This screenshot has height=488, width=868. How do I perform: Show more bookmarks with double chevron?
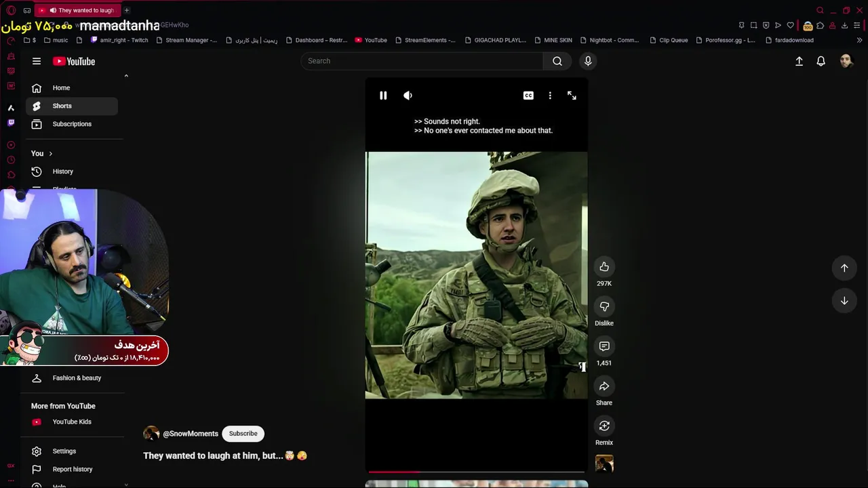coord(860,40)
